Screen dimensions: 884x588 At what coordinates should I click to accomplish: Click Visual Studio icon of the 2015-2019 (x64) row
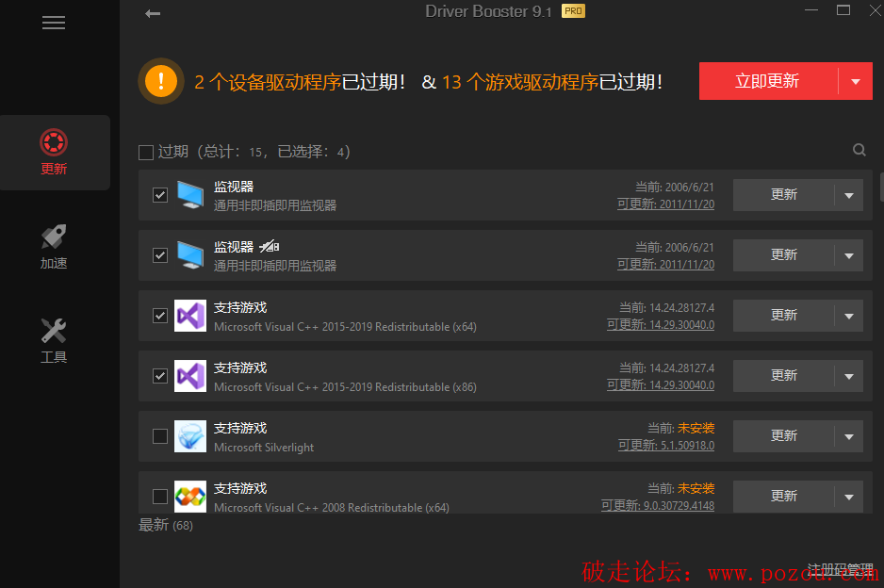click(190, 316)
